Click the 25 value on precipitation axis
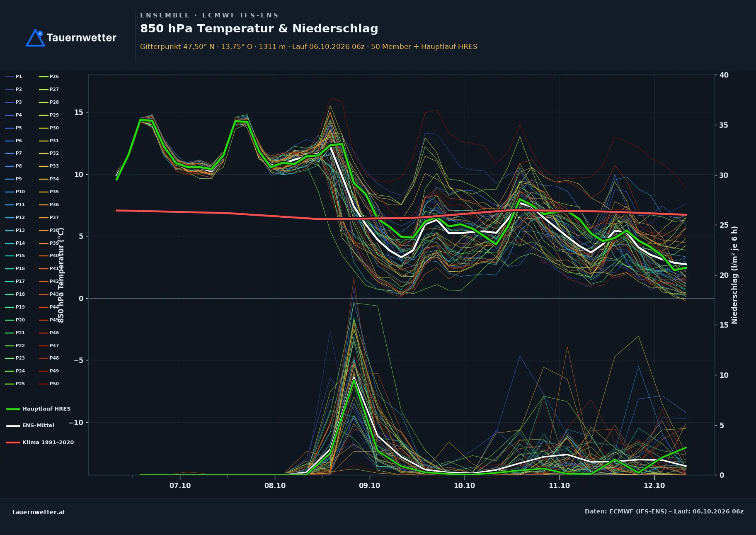The height and width of the screenshot is (535, 756). [724, 225]
